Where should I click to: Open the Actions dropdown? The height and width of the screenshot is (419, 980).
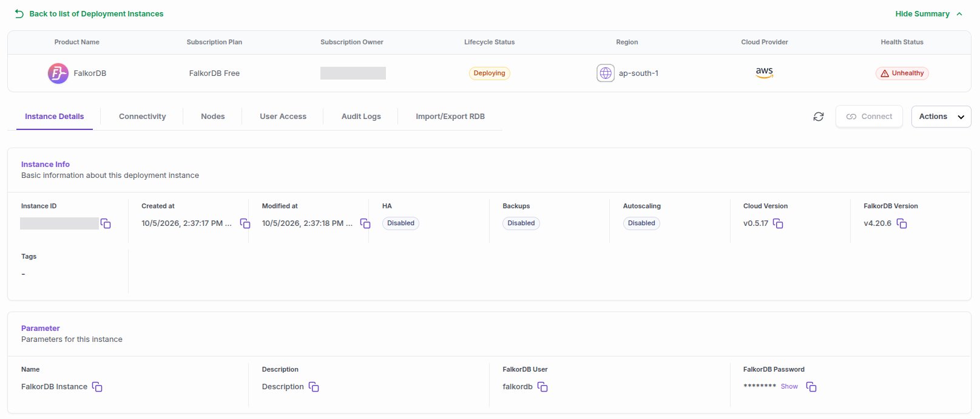pyautogui.click(x=941, y=117)
